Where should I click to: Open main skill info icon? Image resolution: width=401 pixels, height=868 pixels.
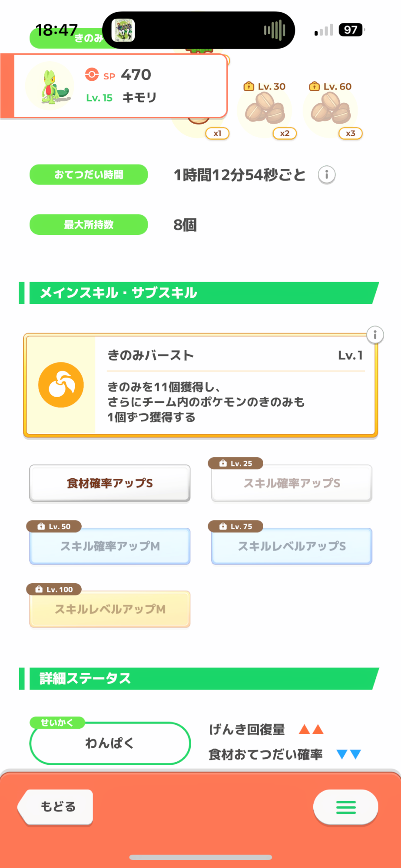375,335
